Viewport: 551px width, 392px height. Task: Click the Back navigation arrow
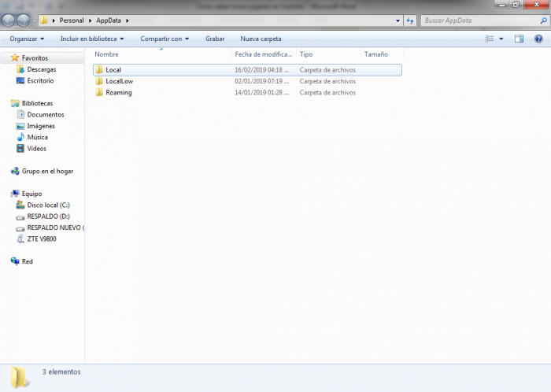[9, 20]
